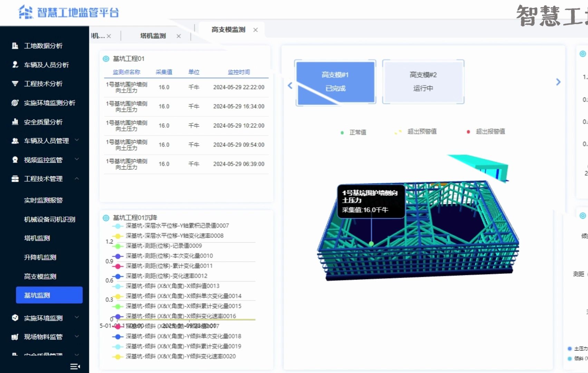This screenshot has height=373, width=588.
Task: Close the 塔机监测 tab
Action: (x=179, y=36)
